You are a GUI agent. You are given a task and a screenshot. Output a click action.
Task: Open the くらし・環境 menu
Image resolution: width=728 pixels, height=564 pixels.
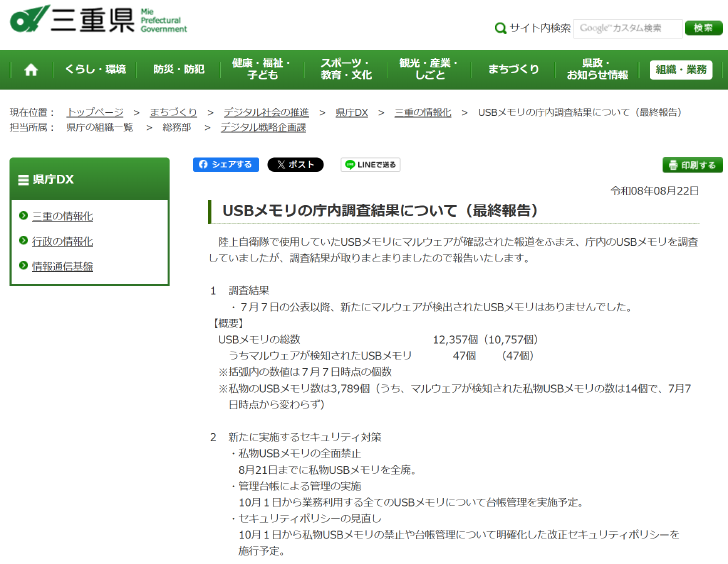[95, 69]
